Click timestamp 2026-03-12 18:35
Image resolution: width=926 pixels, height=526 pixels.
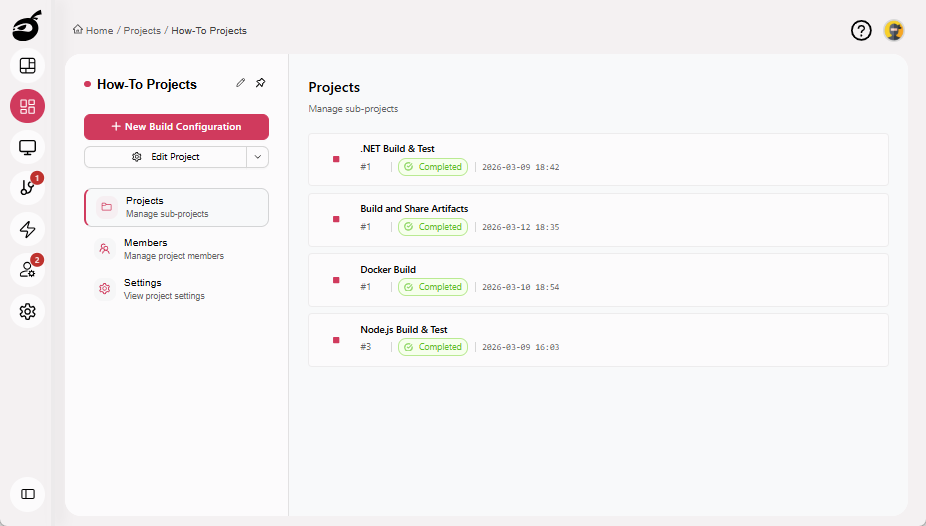520,227
